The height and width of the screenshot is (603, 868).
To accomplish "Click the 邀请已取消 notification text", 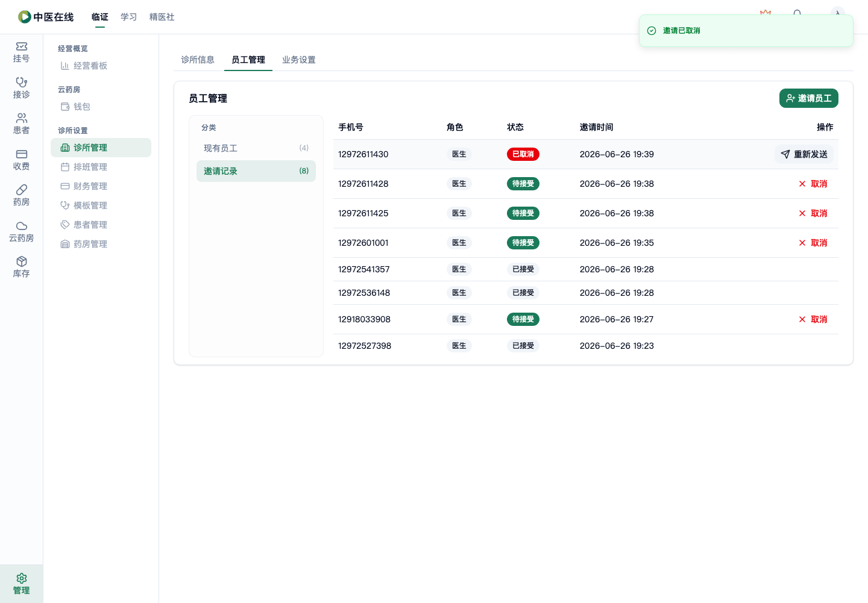I will tap(682, 31).
